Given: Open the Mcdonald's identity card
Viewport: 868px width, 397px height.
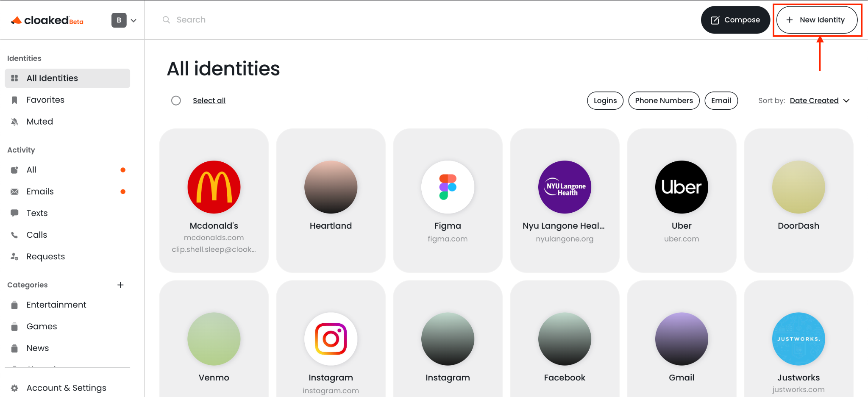Looking at the screenshot, I should pos(214,200).
